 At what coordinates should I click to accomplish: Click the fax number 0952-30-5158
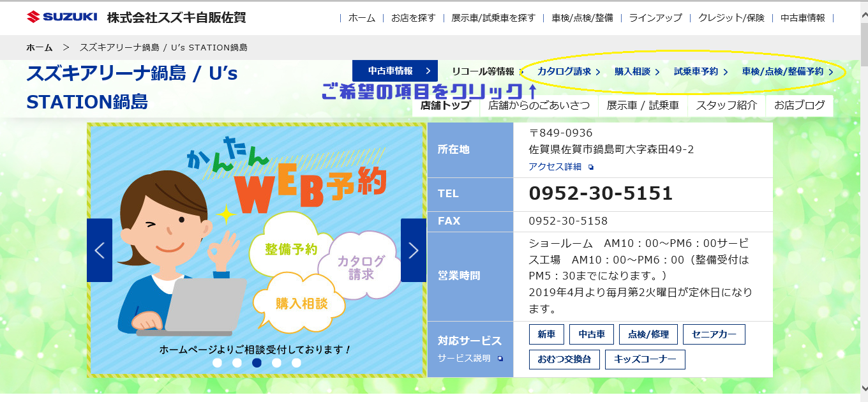click(x=568, y=221)
